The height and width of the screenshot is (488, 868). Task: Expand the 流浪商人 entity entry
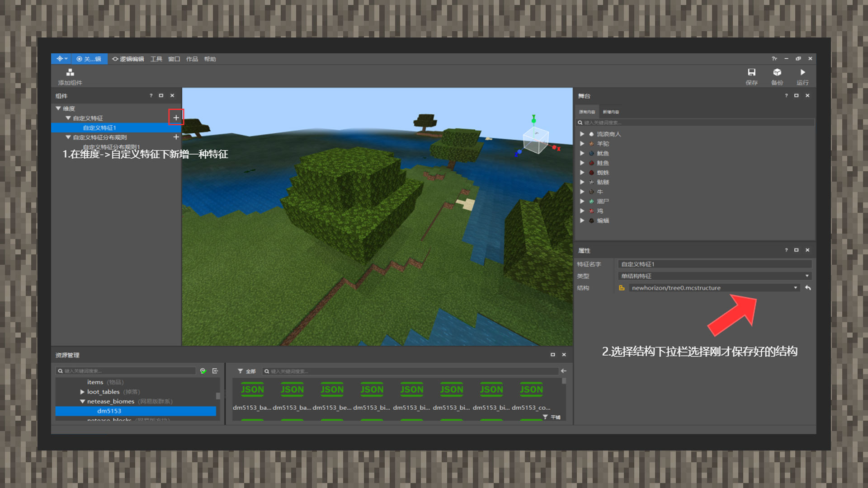(x=582, y=134)
